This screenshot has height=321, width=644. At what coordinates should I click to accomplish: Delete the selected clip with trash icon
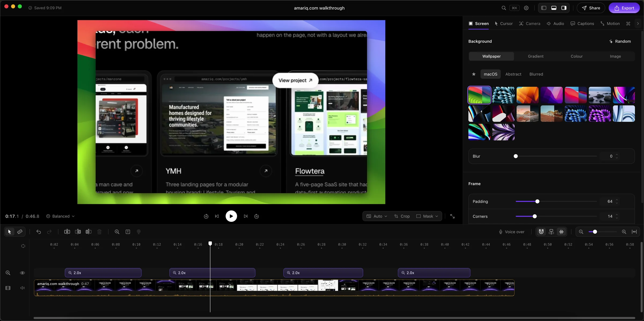coord(99,232)
